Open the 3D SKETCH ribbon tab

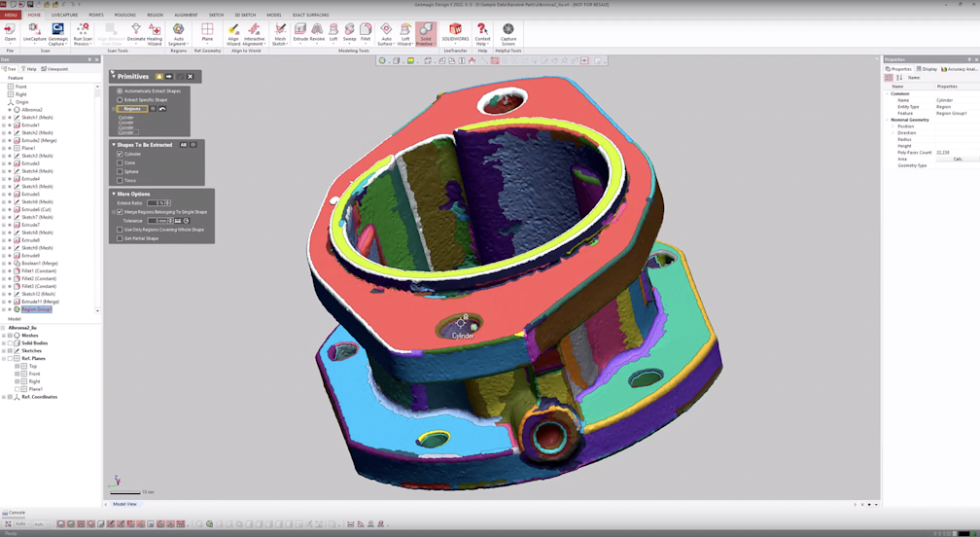click(x=245, y=15)
